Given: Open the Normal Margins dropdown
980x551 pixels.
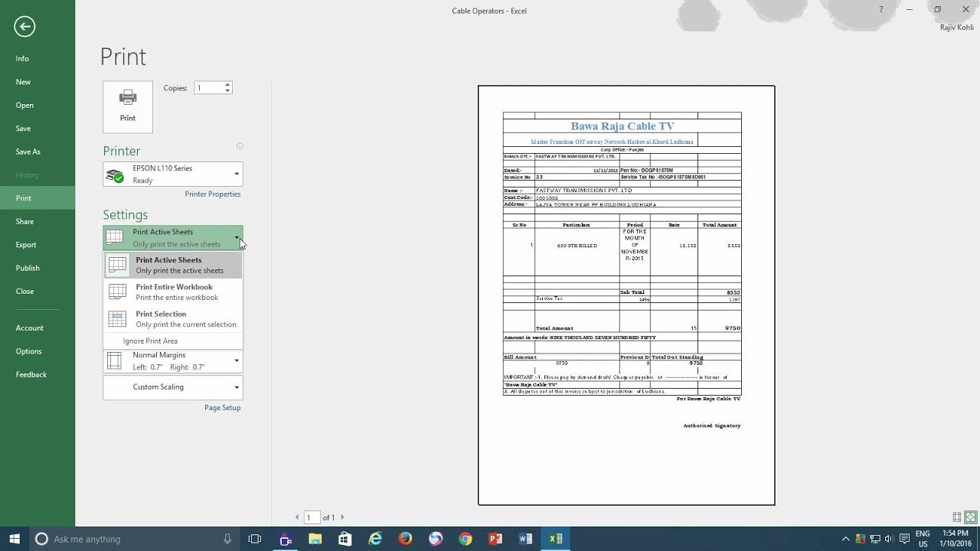Looking at the screenshot, I should click(x=173, y=361).
